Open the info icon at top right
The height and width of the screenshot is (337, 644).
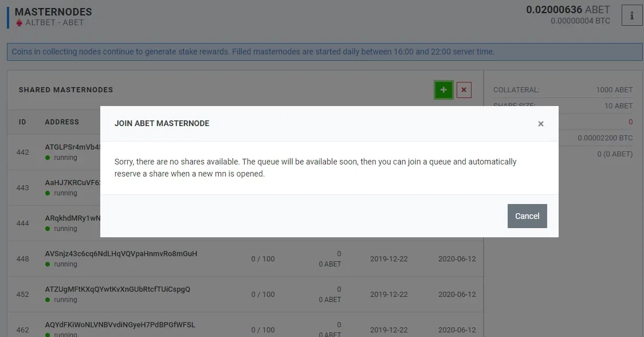(631, 15)
